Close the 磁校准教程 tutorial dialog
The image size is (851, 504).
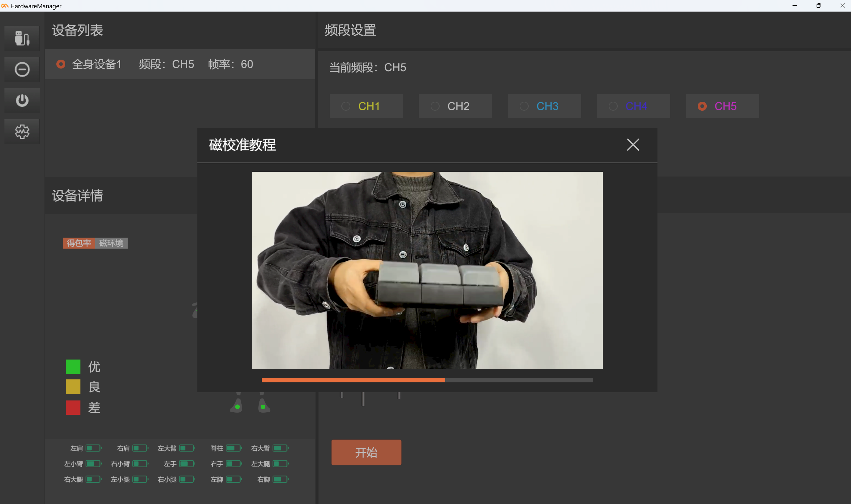633,145
